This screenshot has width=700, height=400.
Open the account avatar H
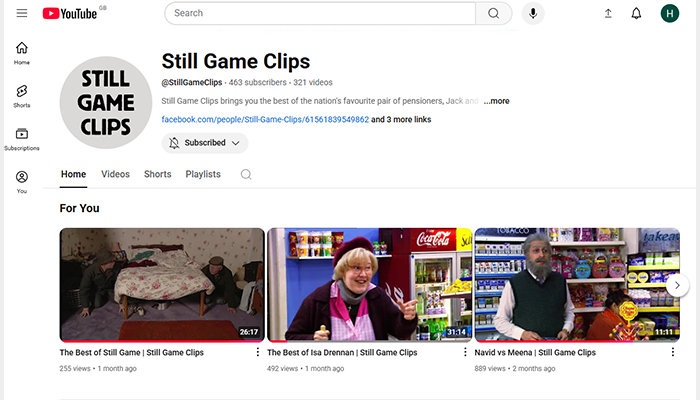pyautogui.click(x=670, y=13)
